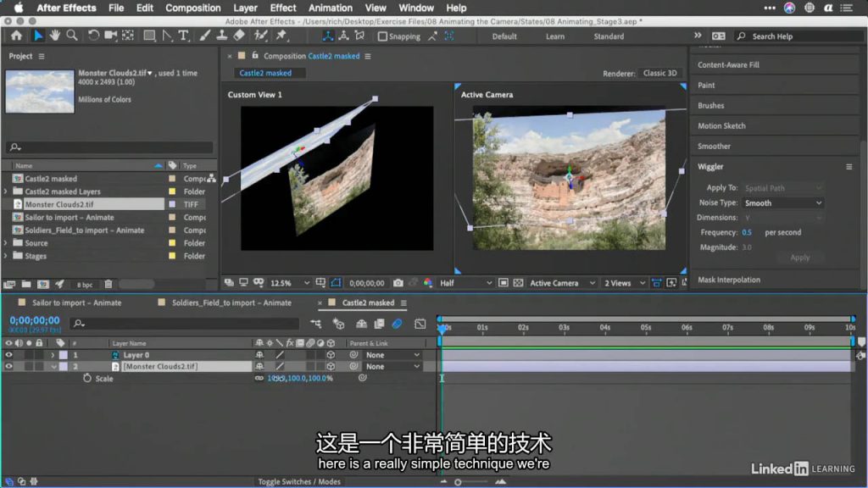
Task: Expand the Source folder
Action: [x=6, y=243]
